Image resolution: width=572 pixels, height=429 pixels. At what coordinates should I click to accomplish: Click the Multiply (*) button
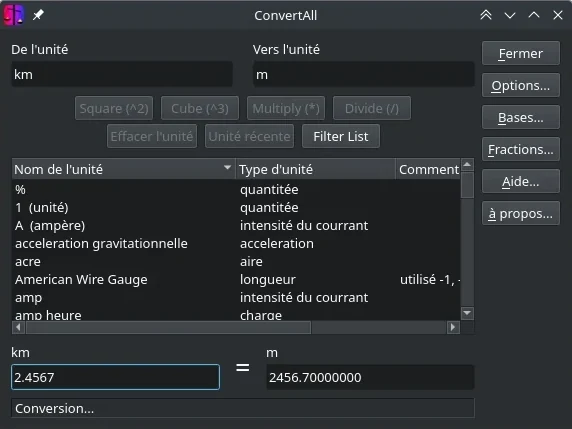(x=286, y=108)
